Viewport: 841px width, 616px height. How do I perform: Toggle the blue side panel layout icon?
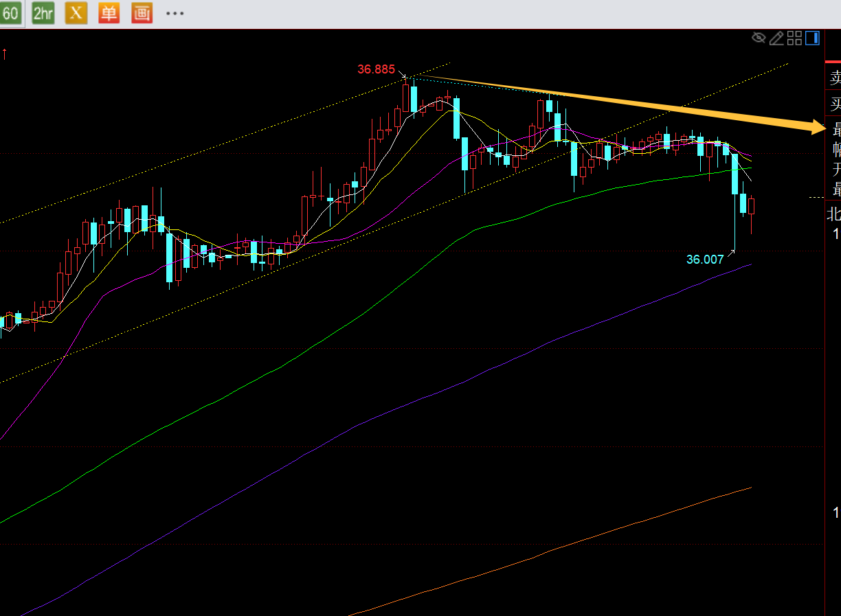812,38
